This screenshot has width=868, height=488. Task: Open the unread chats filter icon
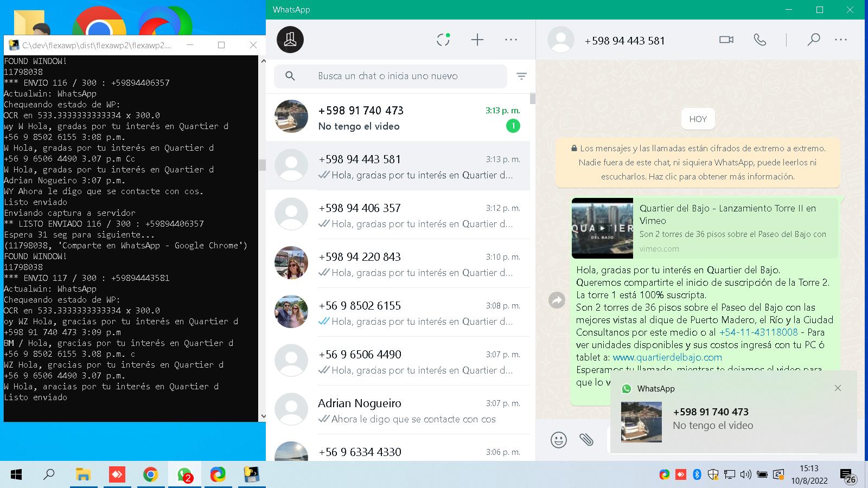[521, 76]
